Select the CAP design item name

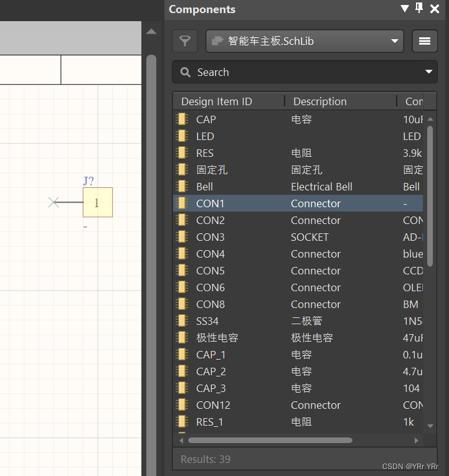[206, 119]
